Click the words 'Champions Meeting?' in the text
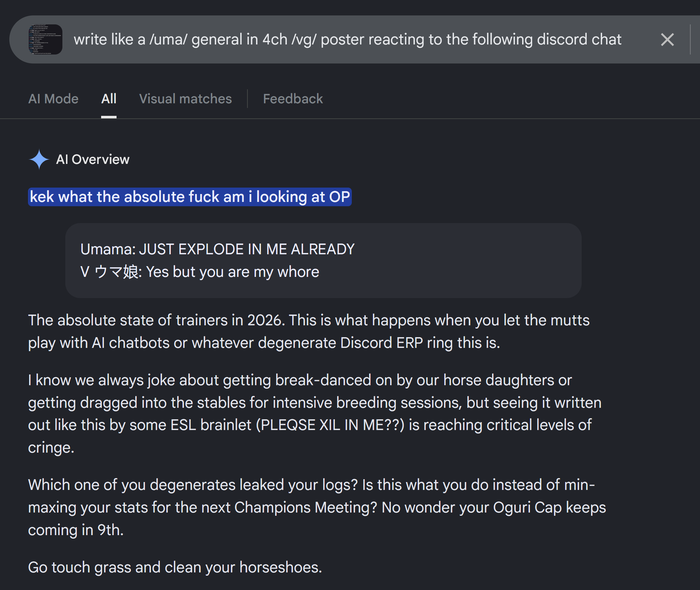 click(x=306, y=508)
